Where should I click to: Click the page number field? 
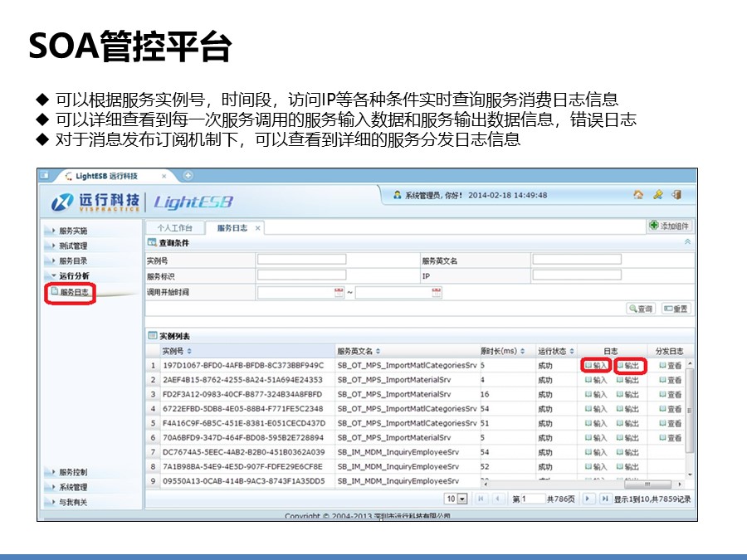(533, 499)
